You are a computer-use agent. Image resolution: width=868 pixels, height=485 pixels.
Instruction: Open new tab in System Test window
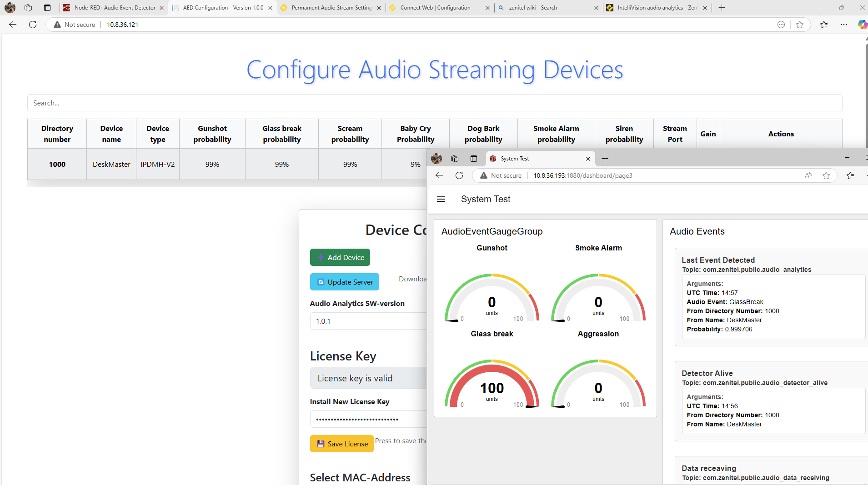click(605, 159)
